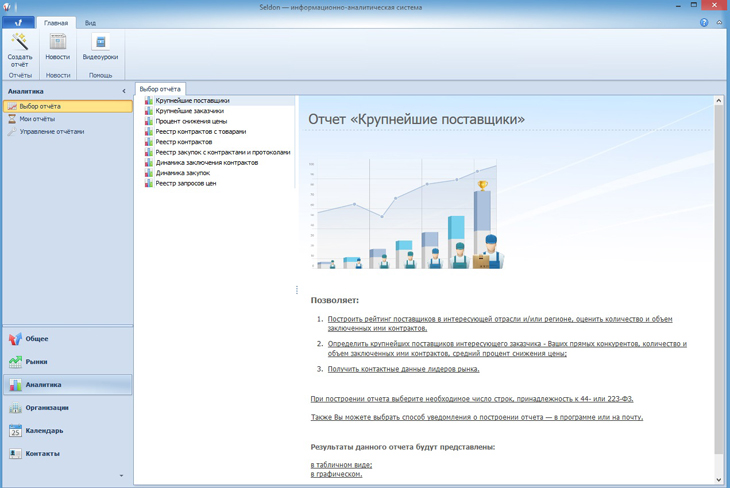
Task: Switch to the Вид ribbon tab
Action: pyautogui.click(x=90, y=23)
